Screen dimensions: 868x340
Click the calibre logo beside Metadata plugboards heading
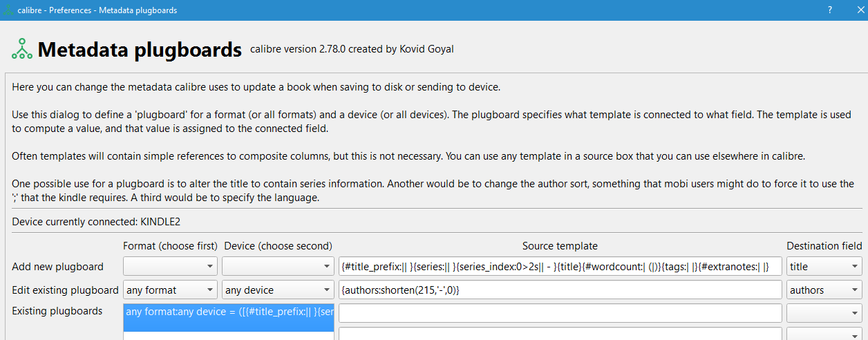(x=22, y=49)
